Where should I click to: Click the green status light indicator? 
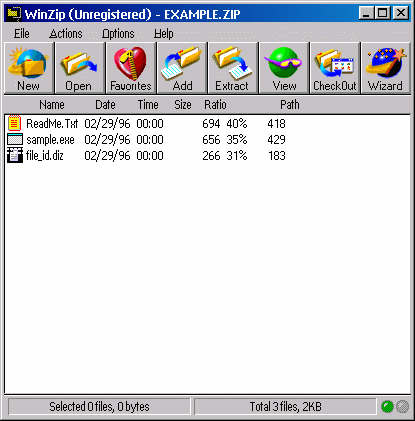pos(387,407)
